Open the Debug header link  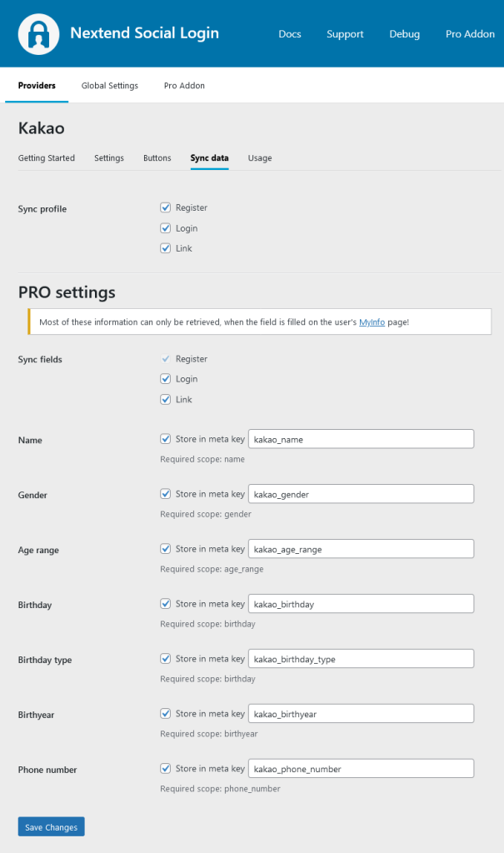pos(404,34)
